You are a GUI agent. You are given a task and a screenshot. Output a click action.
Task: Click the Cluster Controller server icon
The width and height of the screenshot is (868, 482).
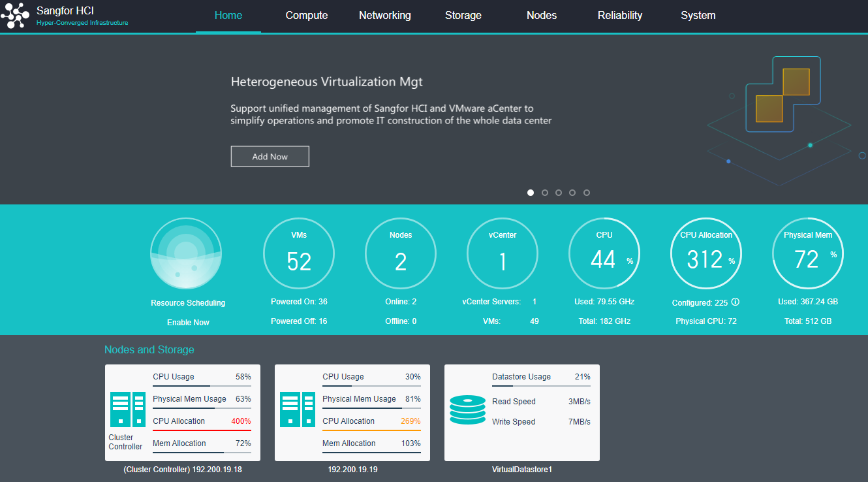(x=129, y=410)
